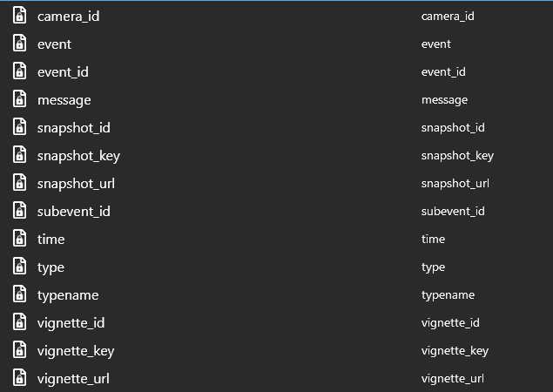
Task: Click the event file lock icon
Action: tap(19, 44)
